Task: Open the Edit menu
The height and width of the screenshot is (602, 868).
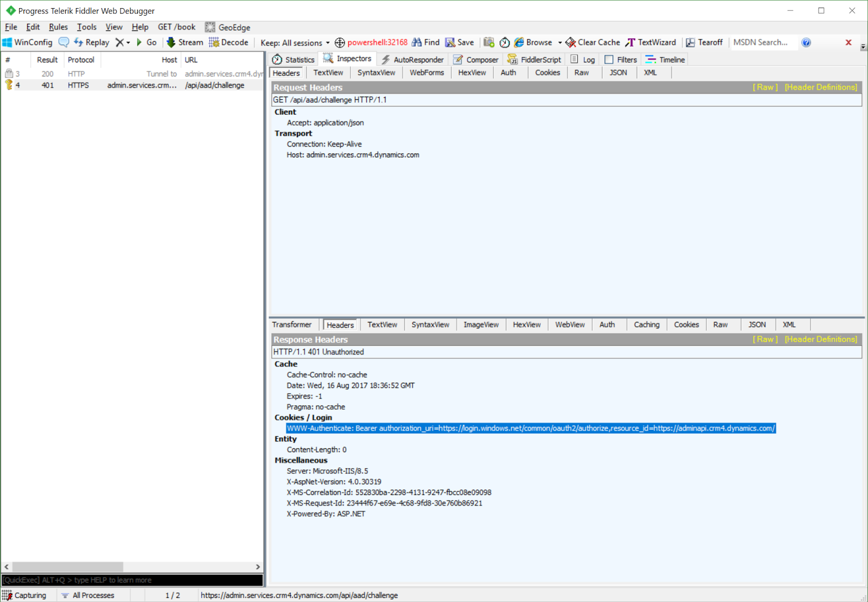Action: tap(33, 27)
